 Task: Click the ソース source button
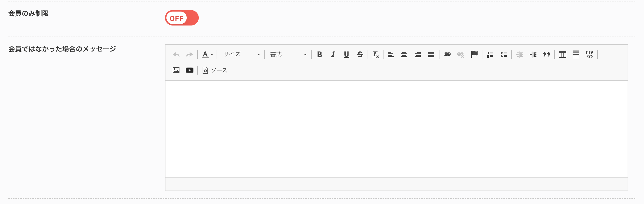215,70
